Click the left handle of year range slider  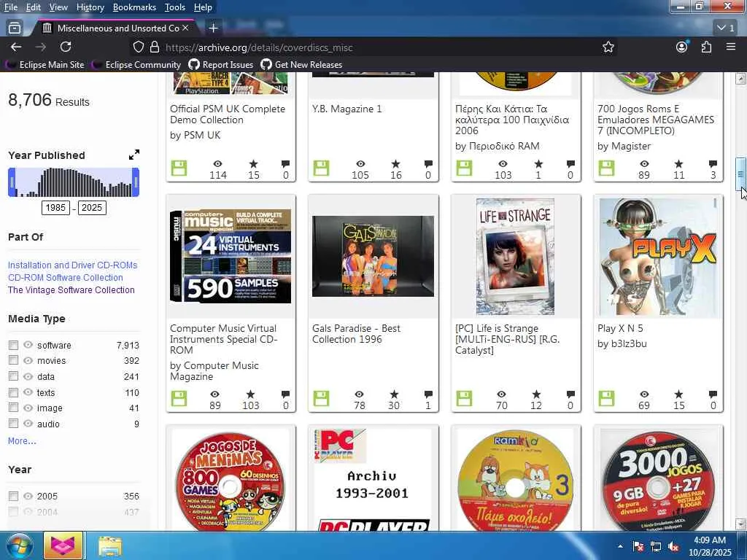coord(12,182)
